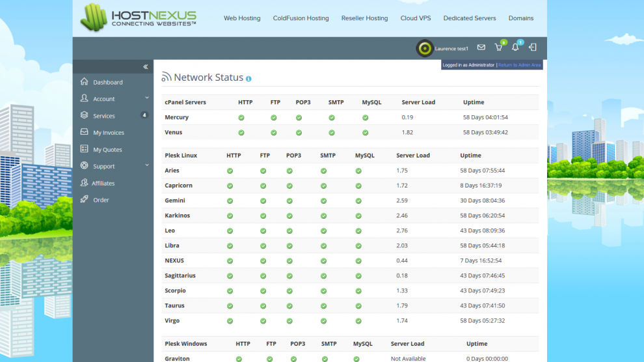
Task: Click Virgo MySQL status check icon
Action: tap(358, 322)
